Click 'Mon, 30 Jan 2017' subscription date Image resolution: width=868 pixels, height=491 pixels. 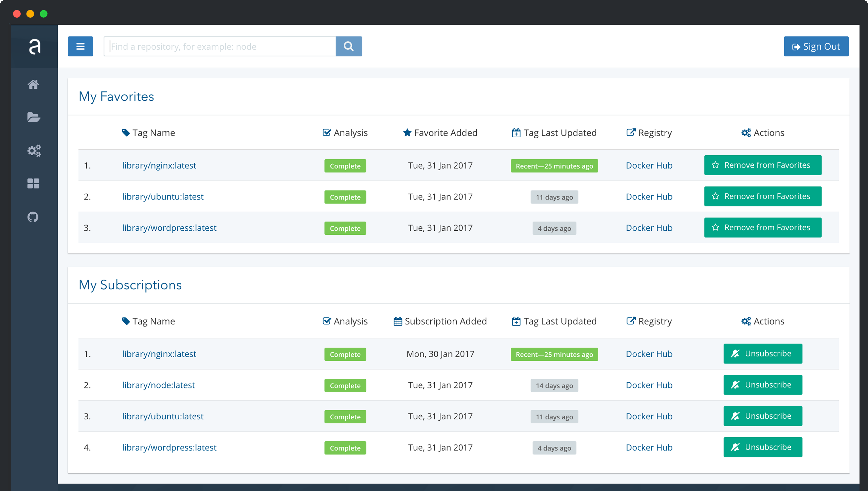(440, 354)
